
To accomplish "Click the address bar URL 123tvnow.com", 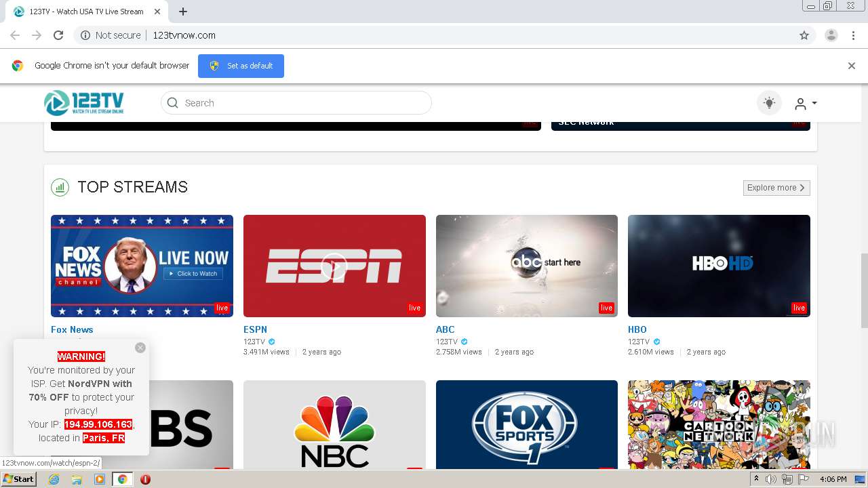I will tap(184, 35).
